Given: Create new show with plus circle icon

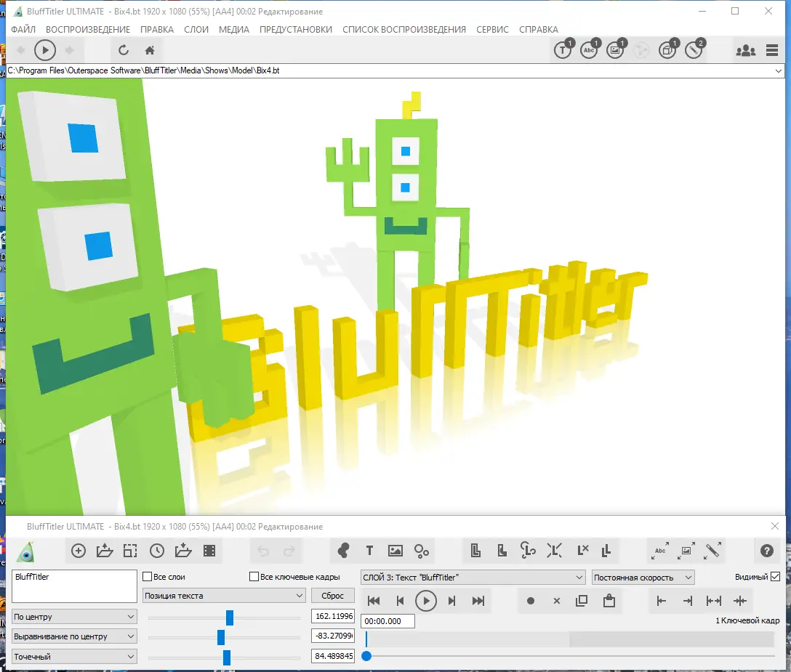Looking at the screenshot, I should [79, 551].
